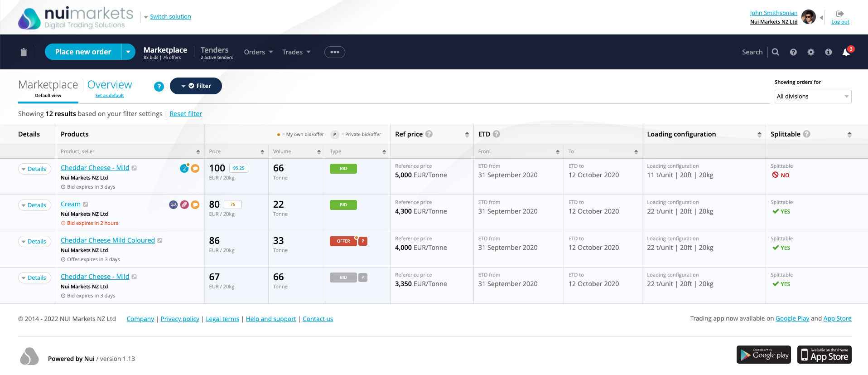The height and width of the screenshot is (375, 868).
Task: Sort by Type column
Action: [384, 152]
